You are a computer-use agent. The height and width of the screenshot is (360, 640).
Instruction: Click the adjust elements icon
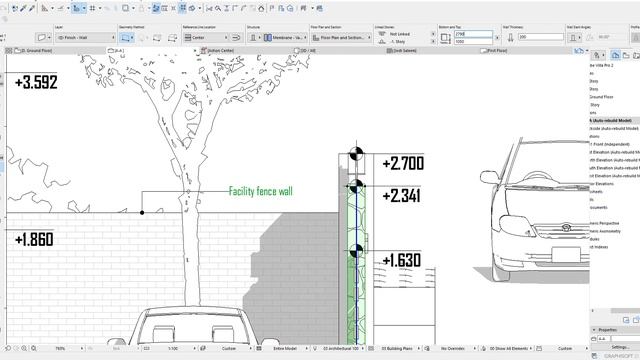click(x=227, y=8)
